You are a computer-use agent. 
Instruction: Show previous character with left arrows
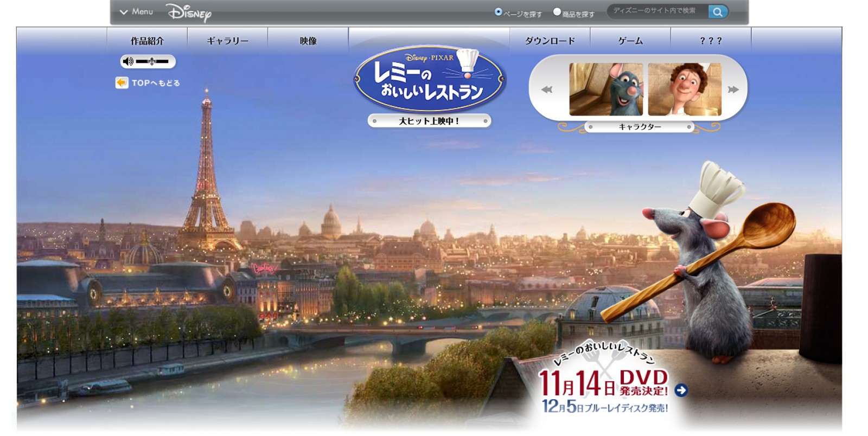pos(547,89)
